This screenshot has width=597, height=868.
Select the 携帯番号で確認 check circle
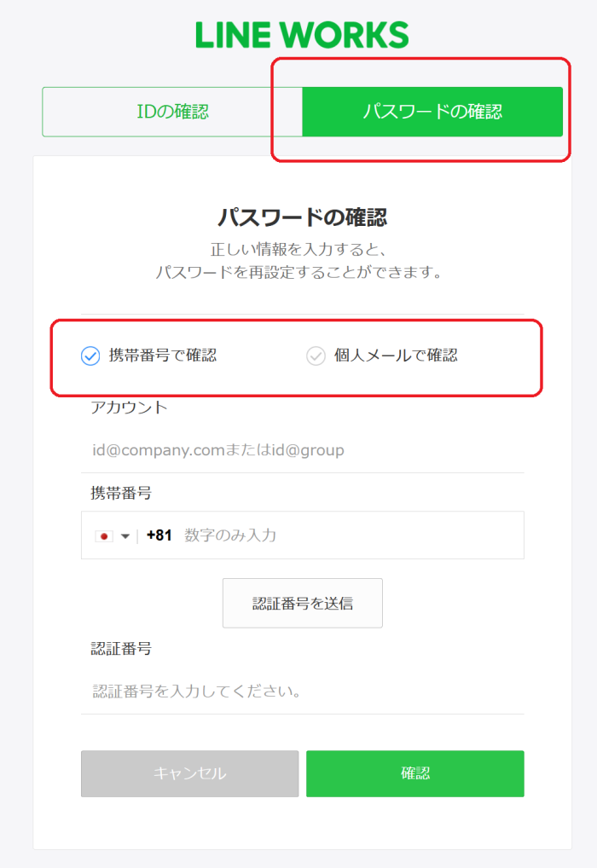90,356
